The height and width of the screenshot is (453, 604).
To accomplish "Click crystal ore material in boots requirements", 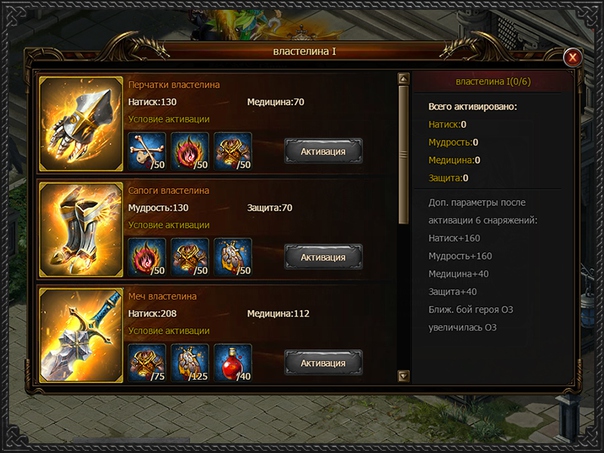I will (x=233, y=257).
